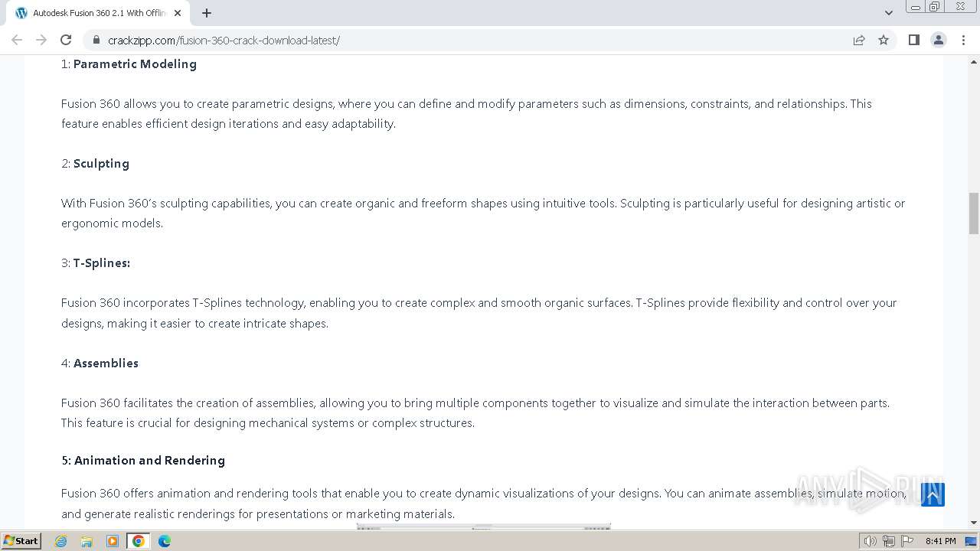Bookmark this page with the star icon
The width and height of the screenshot is (980, 551).
click(884, 40)
